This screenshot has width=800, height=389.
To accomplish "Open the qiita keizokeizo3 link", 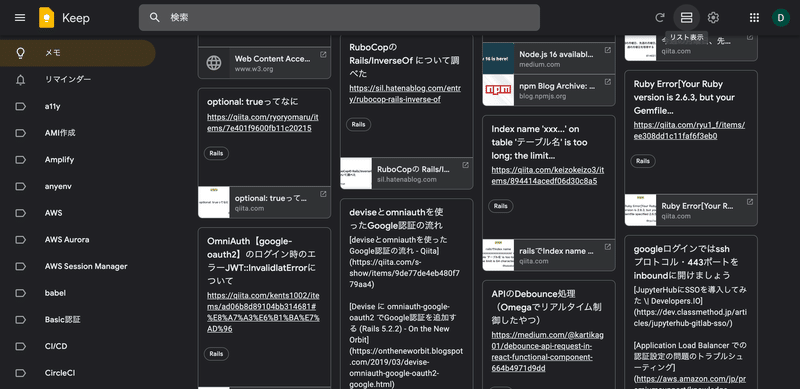I will click(x=548, y=176).
